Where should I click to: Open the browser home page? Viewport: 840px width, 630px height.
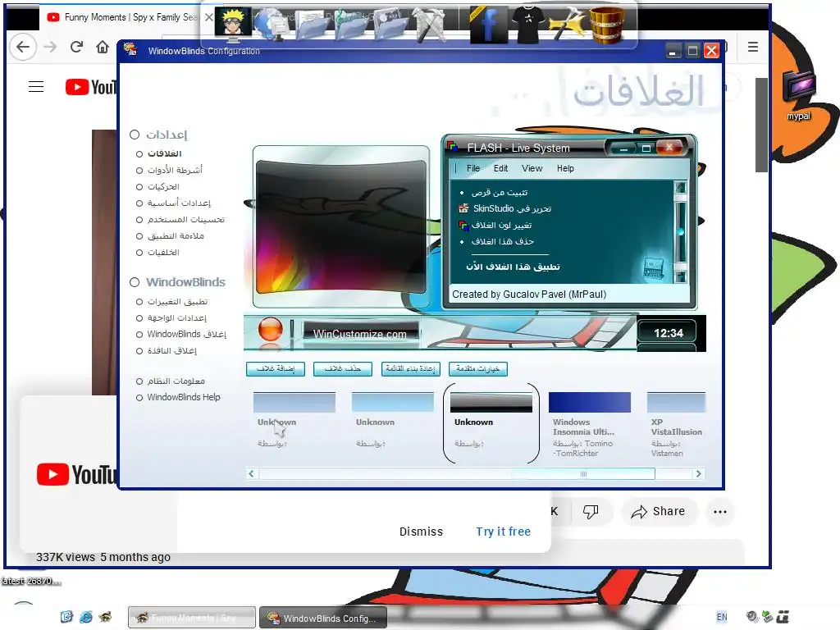click(103, 47)
